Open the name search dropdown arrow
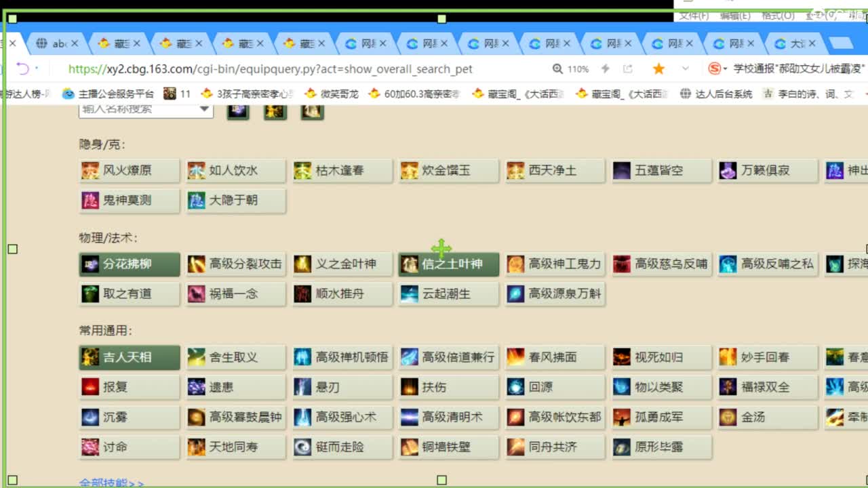This screenshot has height=488, width=868. [205, 108]
